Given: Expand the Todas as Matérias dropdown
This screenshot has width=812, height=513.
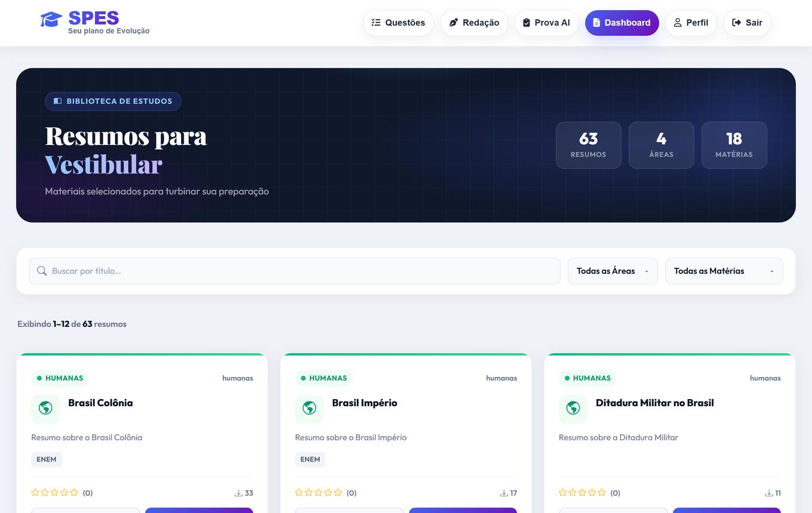Looking at the screenshot, I should click(724, 271).
